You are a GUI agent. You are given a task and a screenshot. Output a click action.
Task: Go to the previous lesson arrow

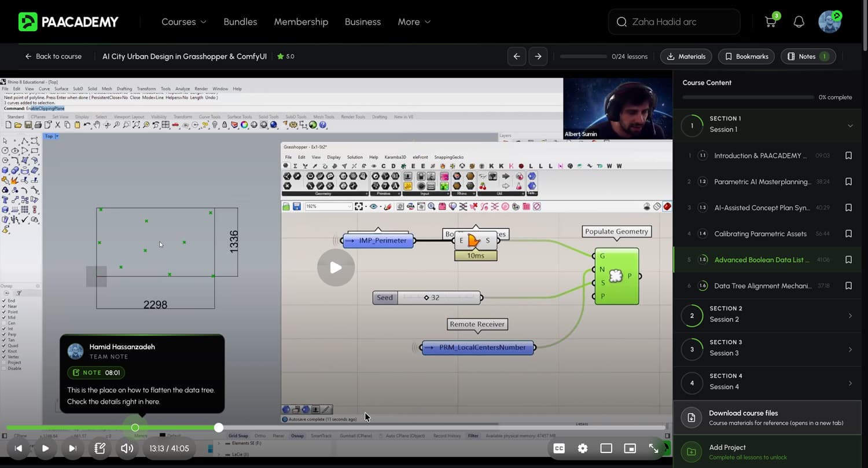517,56
